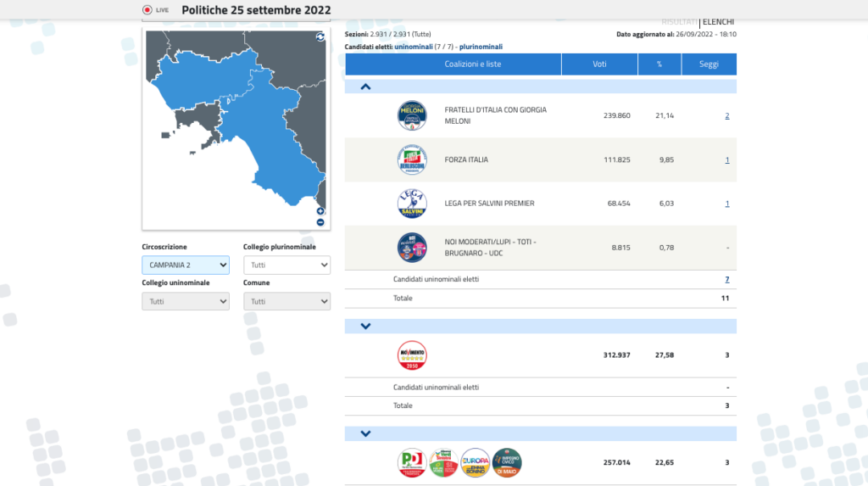Image resolution: width=868 pixels, height=486 pixels.
Task: Click the Movimento 5 Stelle logo
Action: pos(412,355)
